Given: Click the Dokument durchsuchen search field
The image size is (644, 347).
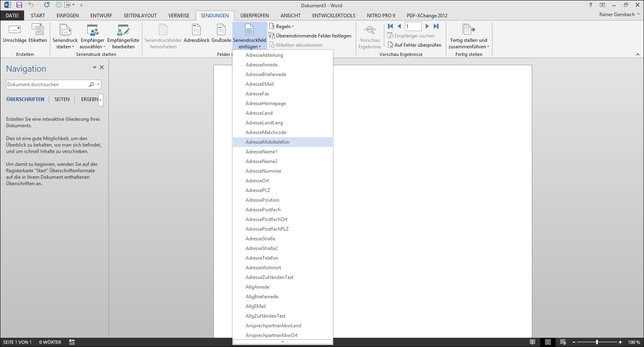Looking at the screenshot, I should [47, 85].
